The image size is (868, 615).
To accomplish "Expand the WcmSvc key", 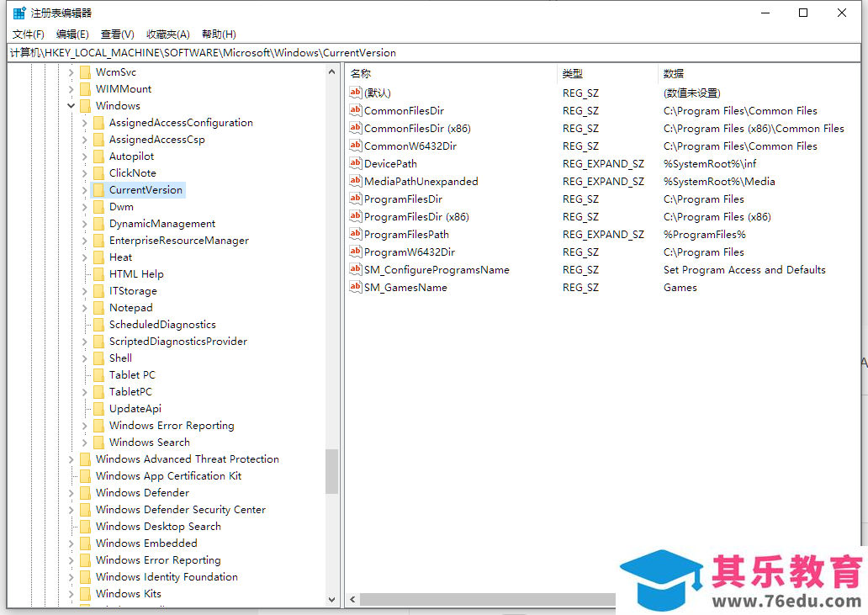I will click(x=71, y=72).
